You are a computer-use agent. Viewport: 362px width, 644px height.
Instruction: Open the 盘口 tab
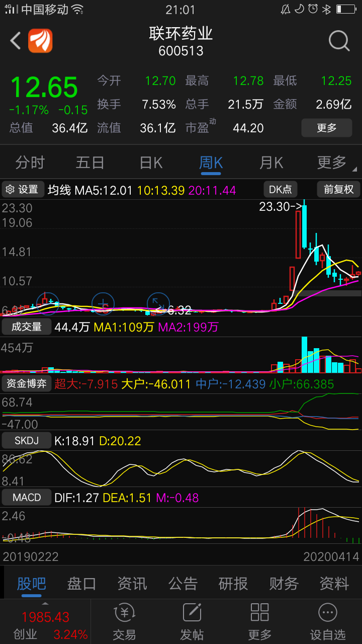(81, 584)
